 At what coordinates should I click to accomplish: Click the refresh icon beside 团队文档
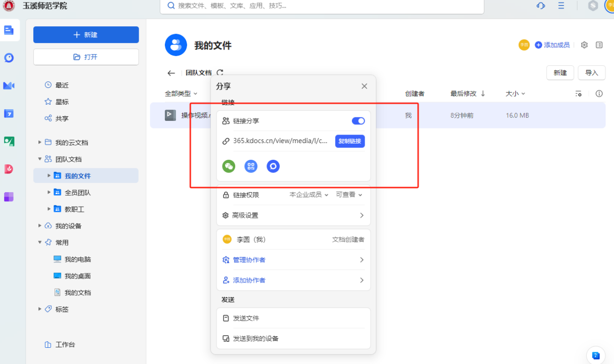click(220, 73)
